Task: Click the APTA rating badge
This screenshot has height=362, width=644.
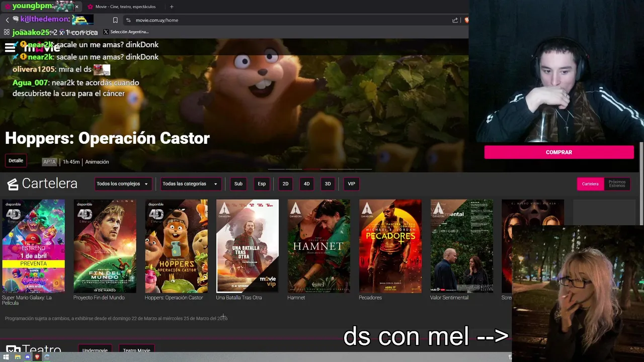Action: point(49,162)
